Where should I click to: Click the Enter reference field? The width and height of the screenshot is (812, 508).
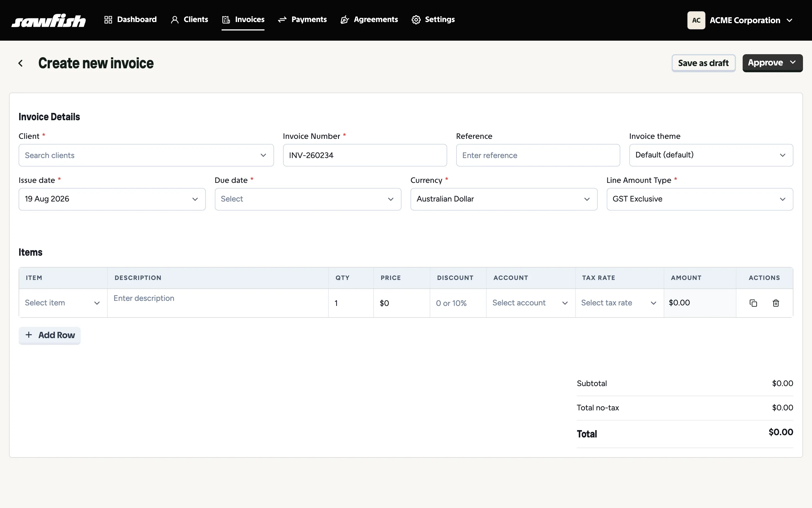click(x=538, y=155)
